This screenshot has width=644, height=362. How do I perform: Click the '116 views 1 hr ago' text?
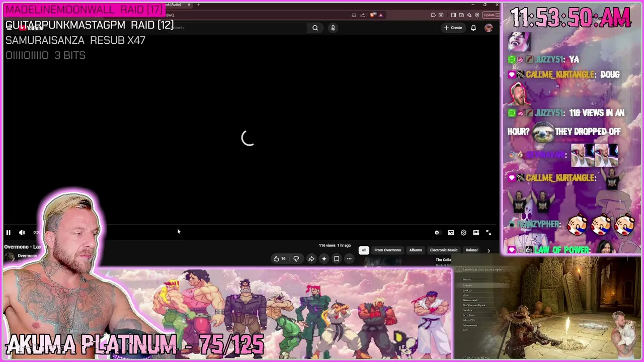pyautogui.click(x=335, y=245)
